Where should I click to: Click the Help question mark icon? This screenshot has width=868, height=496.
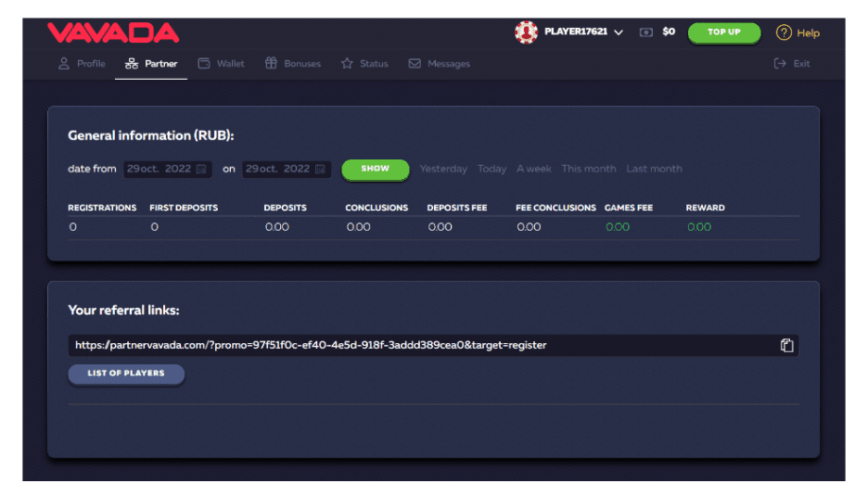click(x=784, y=32)
